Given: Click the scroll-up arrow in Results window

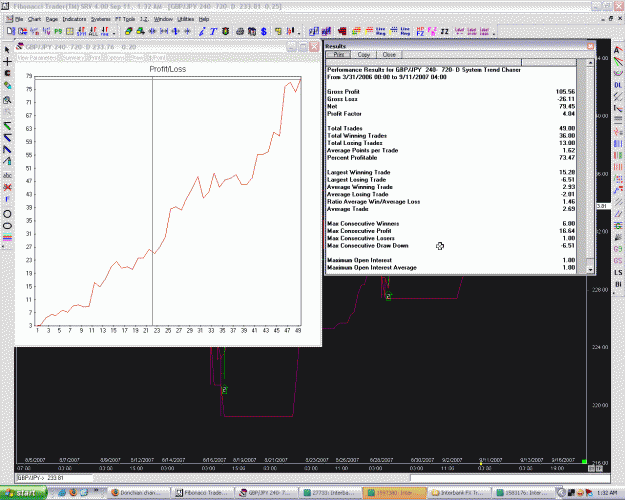Looking at the screenshot, I should 590,63.
